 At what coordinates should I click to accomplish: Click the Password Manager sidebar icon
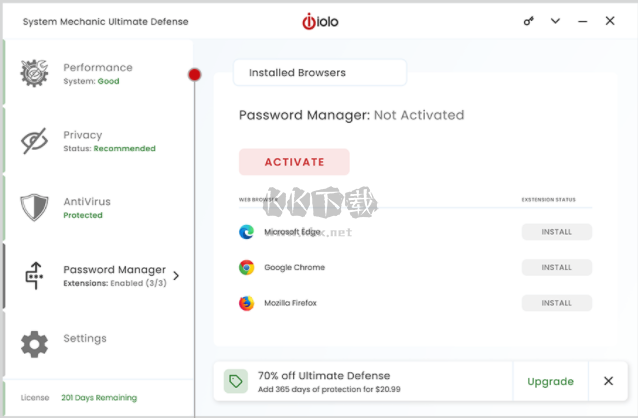point(34,276)
